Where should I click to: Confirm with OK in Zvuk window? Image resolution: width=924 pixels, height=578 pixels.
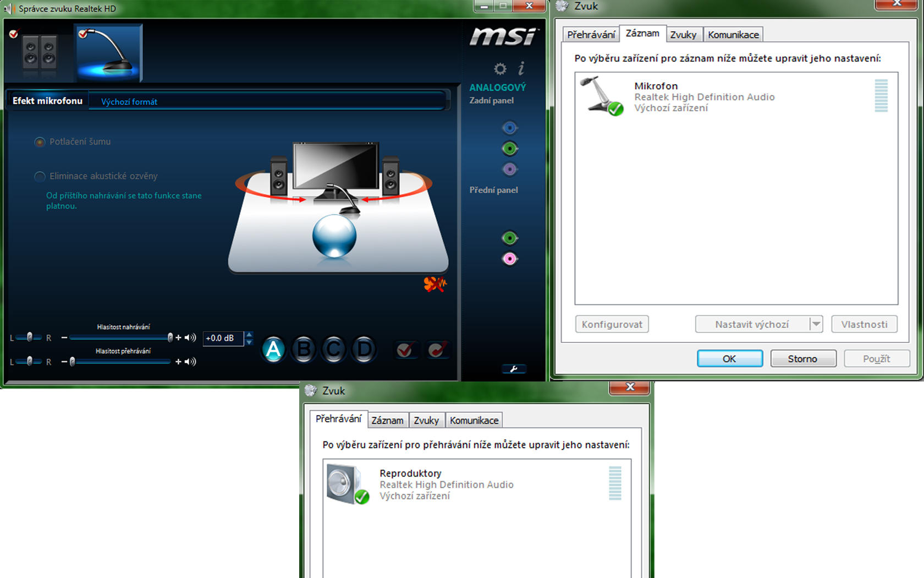730,358
